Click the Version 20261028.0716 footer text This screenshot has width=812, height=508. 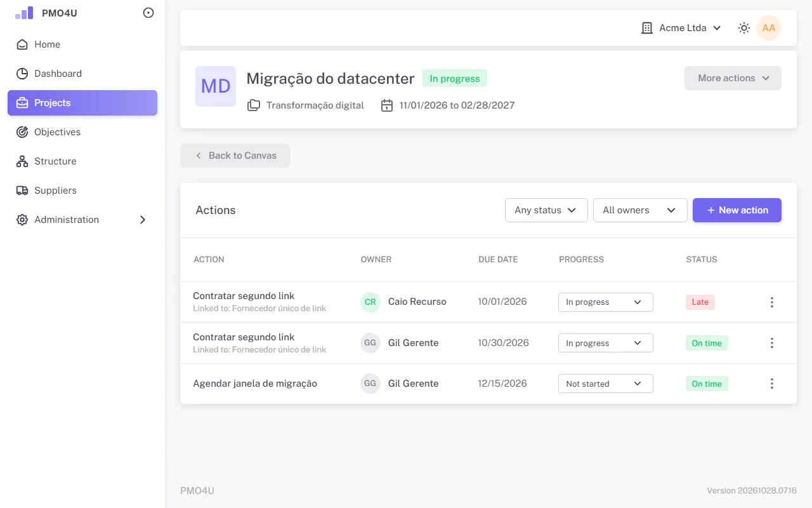[752, 491]
